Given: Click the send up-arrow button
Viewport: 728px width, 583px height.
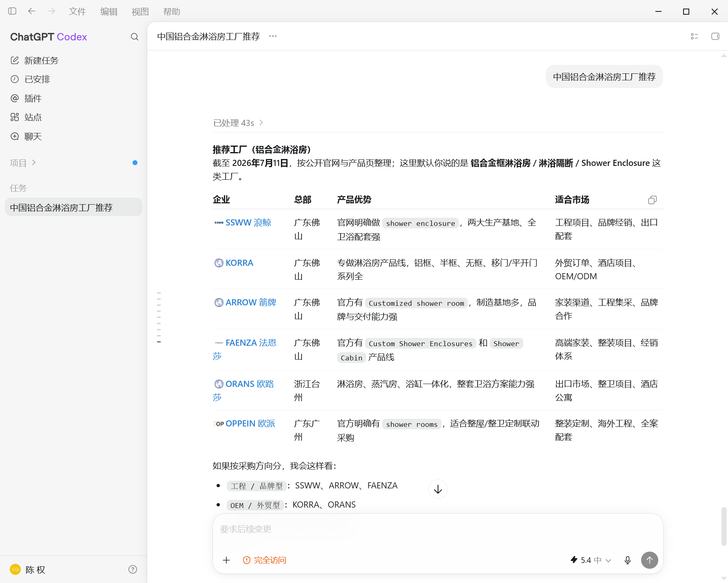Looking at the screenshot, I should coord(650,560).
